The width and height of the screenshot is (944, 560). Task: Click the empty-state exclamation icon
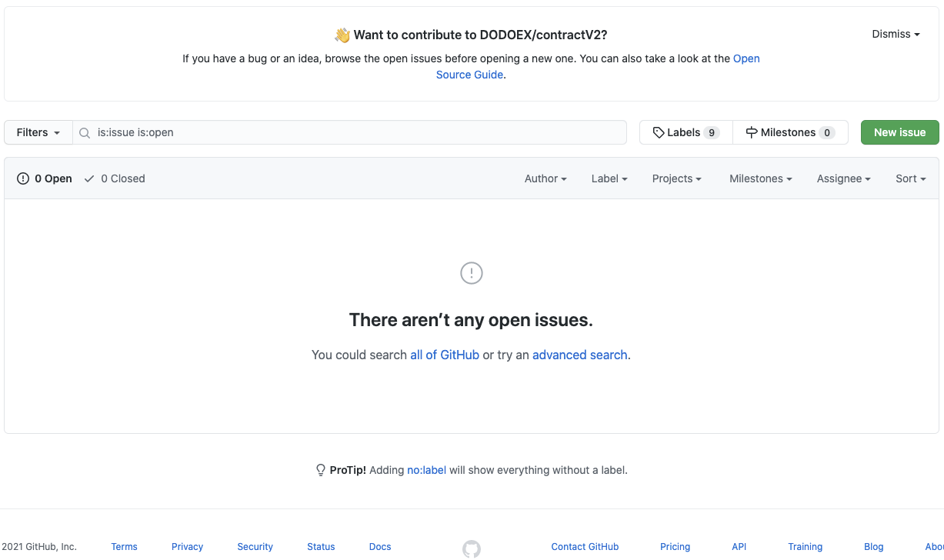[x=472, y=273]
